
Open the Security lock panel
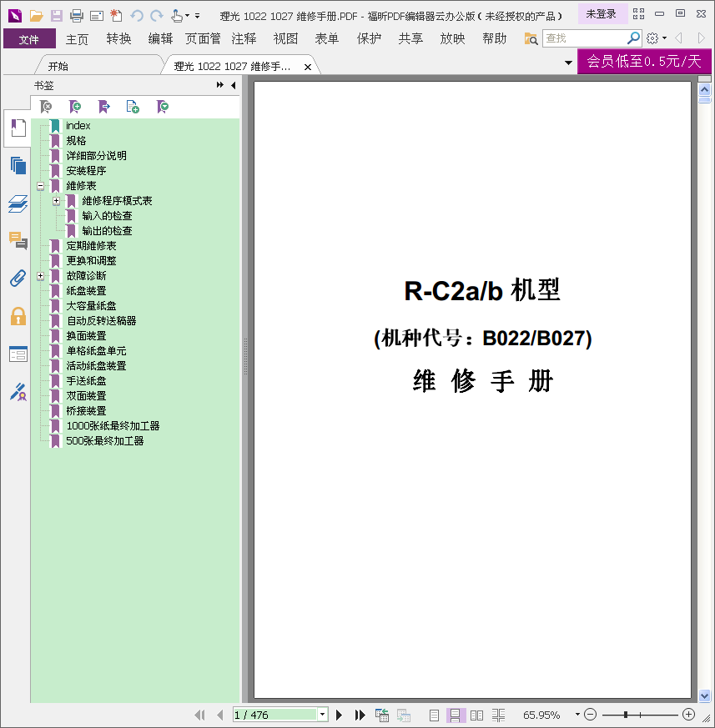point(18,316)
